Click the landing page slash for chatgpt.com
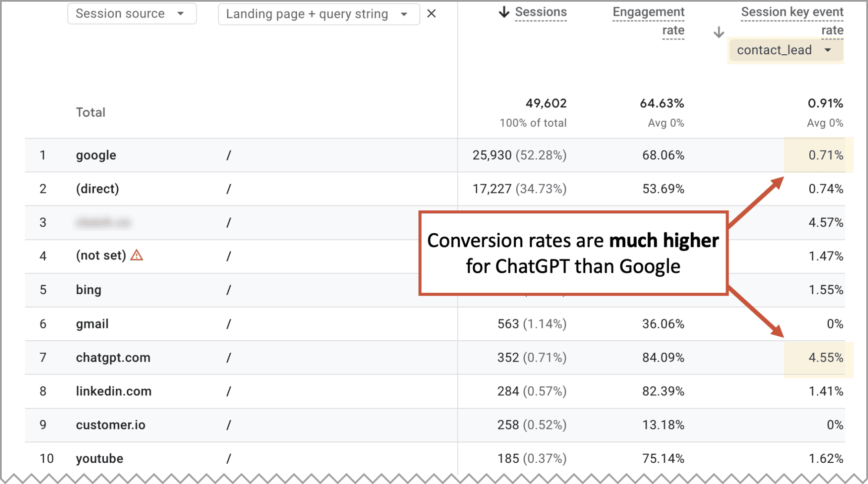The width and height of the screenshot is (868, 484). tap(228, 358)
